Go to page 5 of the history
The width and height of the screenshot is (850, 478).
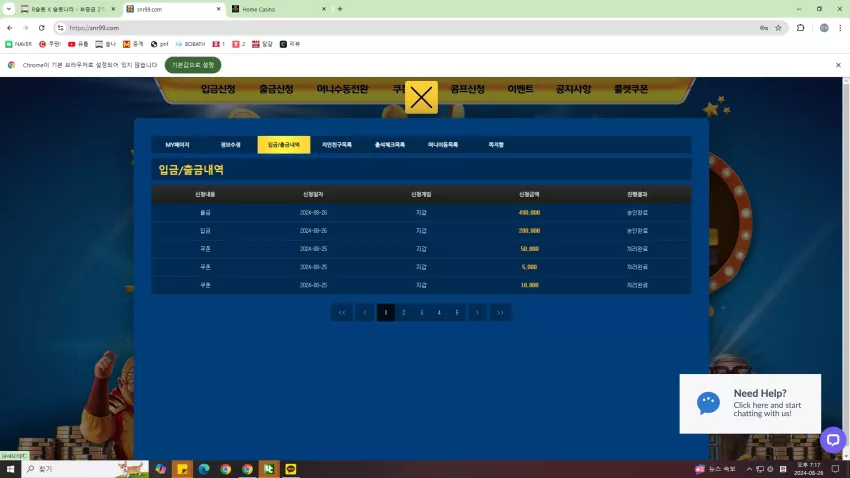(457, 313)
